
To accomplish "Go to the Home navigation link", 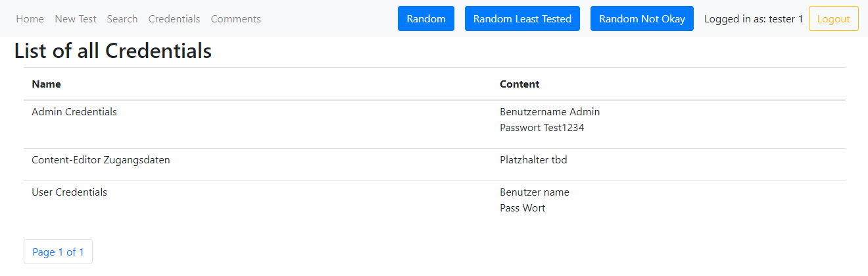I will [x=30, y=19].
